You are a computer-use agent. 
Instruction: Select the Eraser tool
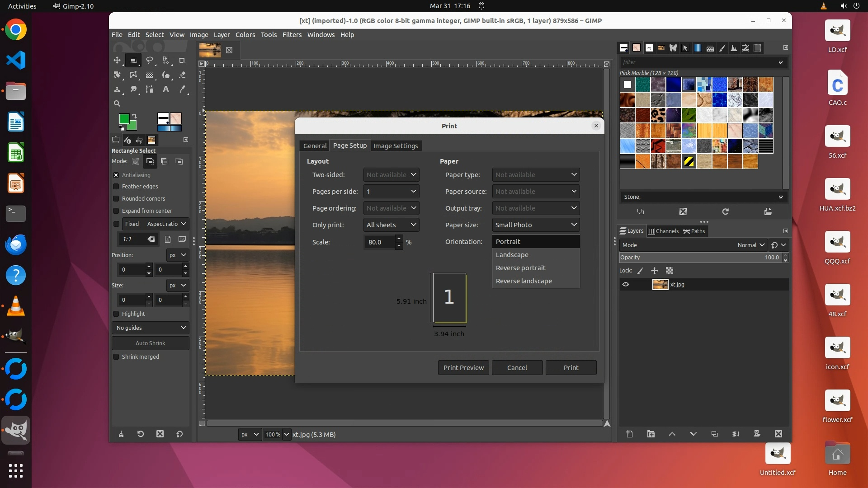[x=182, y=75]
